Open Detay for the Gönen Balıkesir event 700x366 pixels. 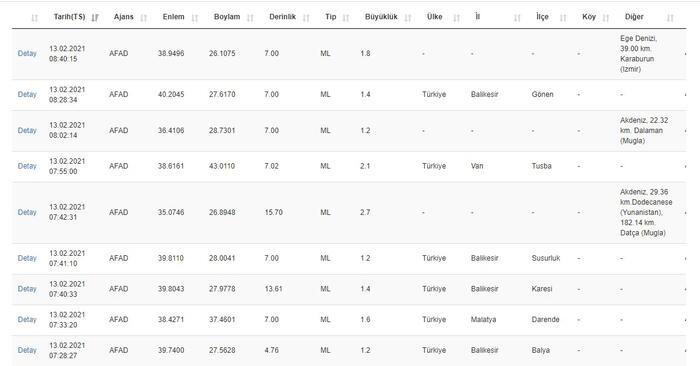point(27,95)
